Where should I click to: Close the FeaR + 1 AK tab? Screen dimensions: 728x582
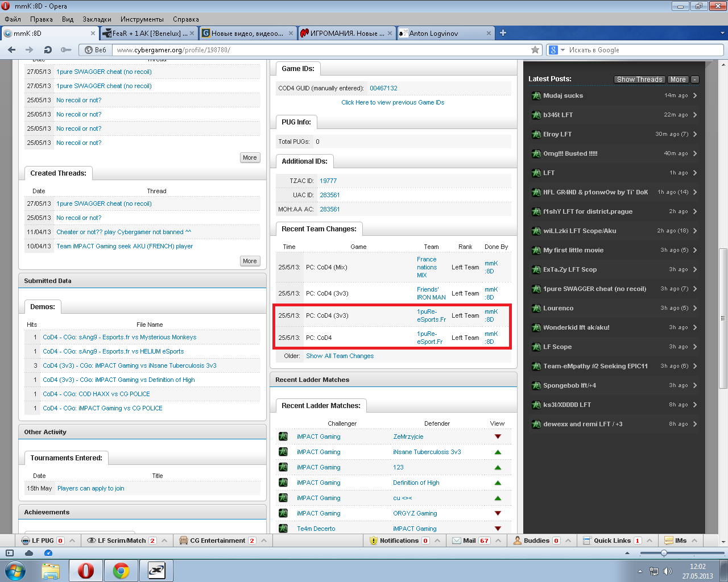(192, 33)
